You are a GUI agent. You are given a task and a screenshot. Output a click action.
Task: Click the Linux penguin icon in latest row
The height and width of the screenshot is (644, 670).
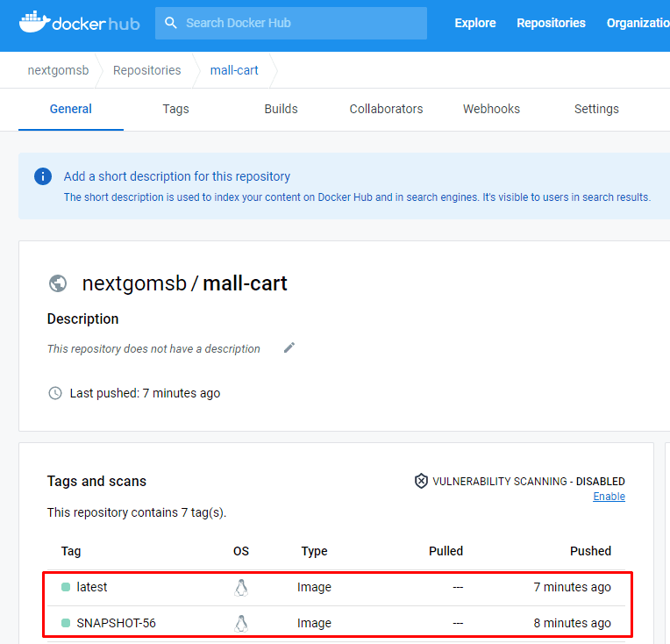click(241, 588)
